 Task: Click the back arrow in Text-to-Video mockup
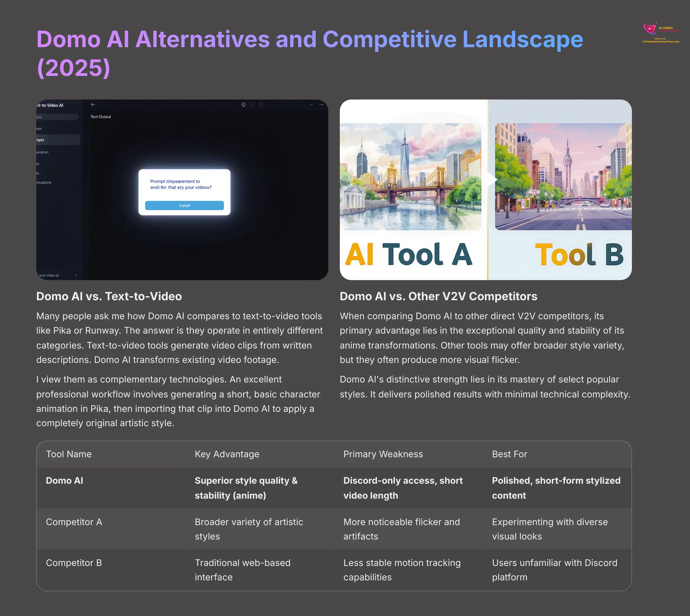[x=93, y=105]
